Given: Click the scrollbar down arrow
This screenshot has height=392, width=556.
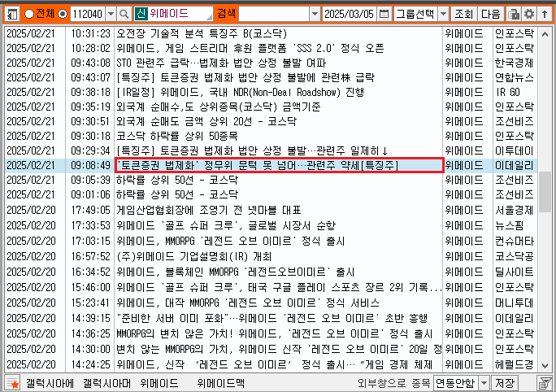Looking at the screenshot, I should pyautogui.click(x=545, y=365).
